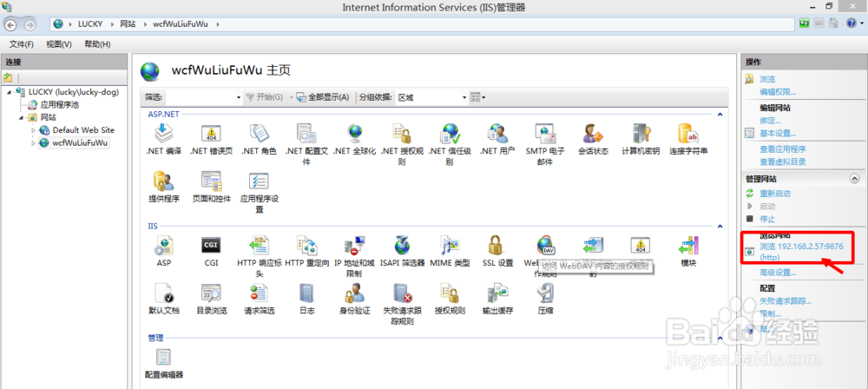
Task: Open the MIME 类型 feature icon
Action: (x=450, y=246)
